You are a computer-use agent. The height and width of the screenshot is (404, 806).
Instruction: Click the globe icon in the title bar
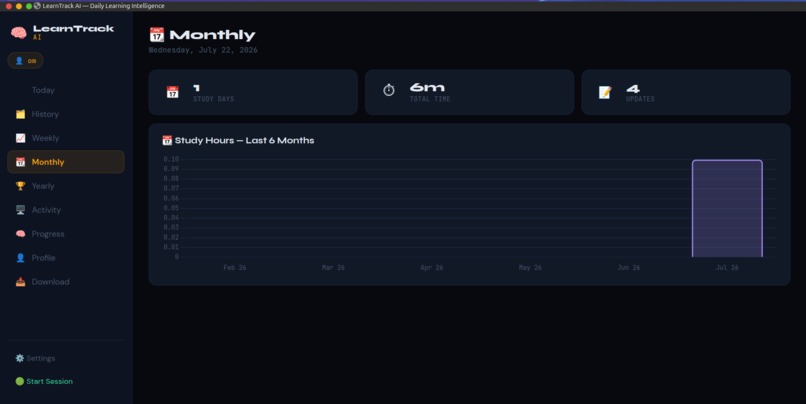pos(37,6)
